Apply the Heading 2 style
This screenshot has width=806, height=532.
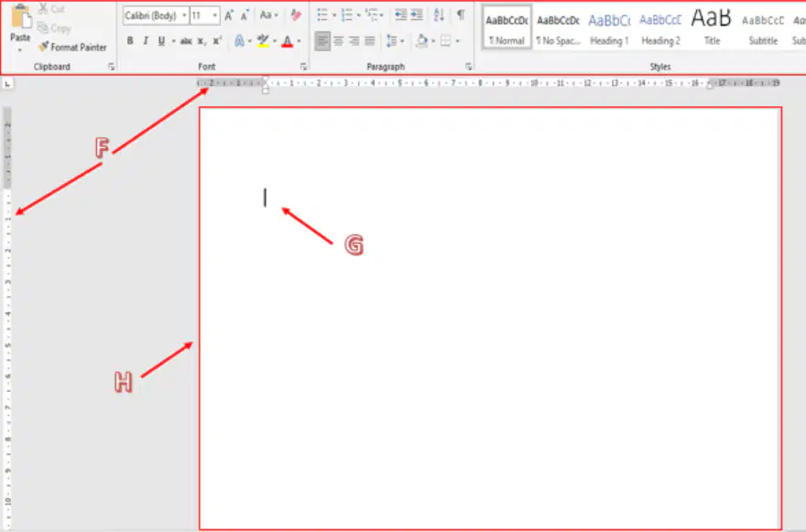(660, 27)
